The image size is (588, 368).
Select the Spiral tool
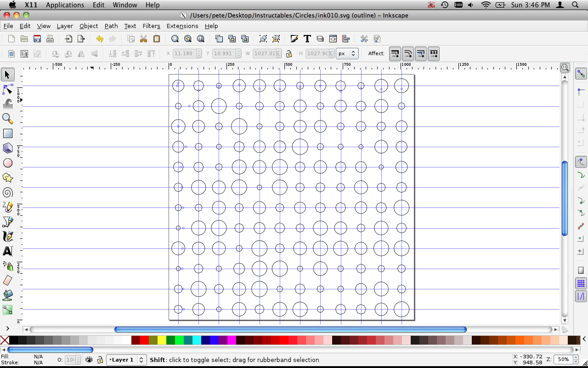click(x=8, y=192)
